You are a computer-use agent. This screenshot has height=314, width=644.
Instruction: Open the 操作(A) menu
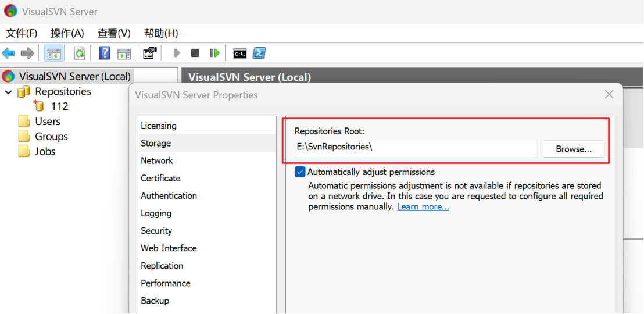pyautogui.click(x=67, y=33)
